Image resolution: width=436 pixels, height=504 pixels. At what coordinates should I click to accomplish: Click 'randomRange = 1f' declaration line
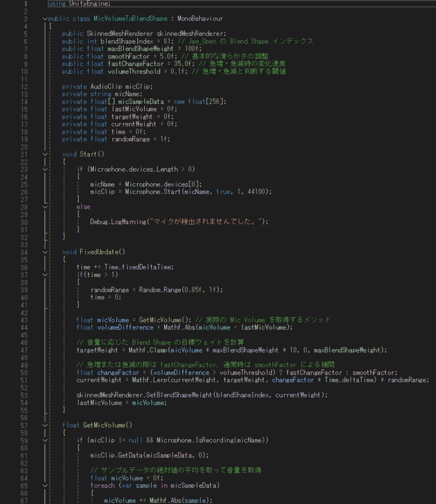116,139
